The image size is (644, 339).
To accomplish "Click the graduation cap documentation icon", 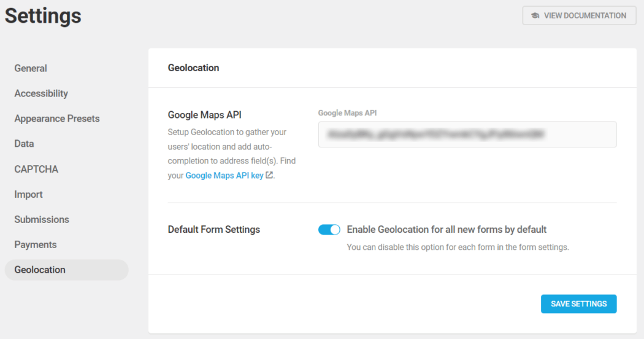I will coord(535,15).
